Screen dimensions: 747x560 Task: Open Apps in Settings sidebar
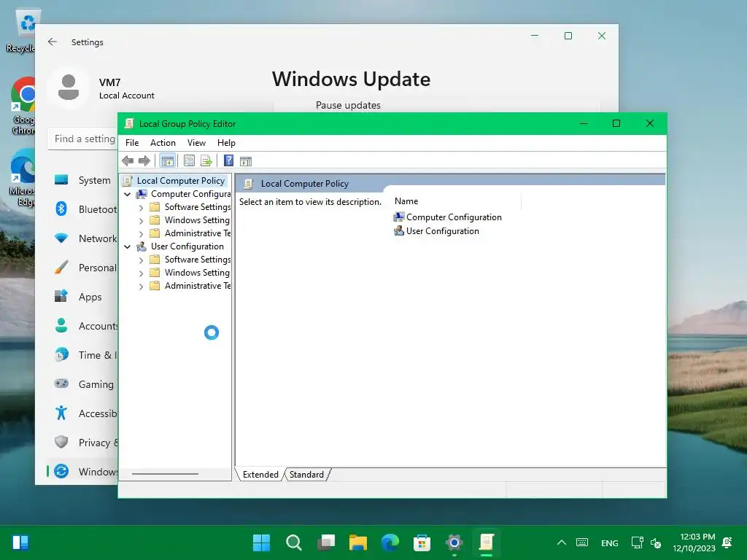pos(84,297)
